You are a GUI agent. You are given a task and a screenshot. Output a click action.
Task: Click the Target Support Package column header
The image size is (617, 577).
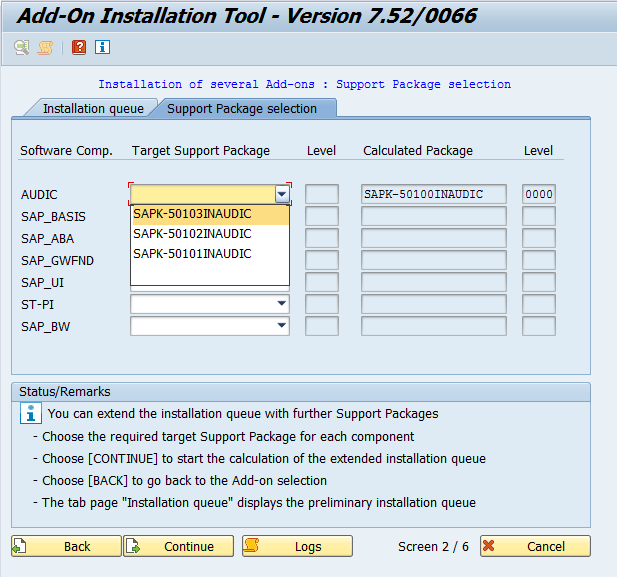[x=201, y=151]
